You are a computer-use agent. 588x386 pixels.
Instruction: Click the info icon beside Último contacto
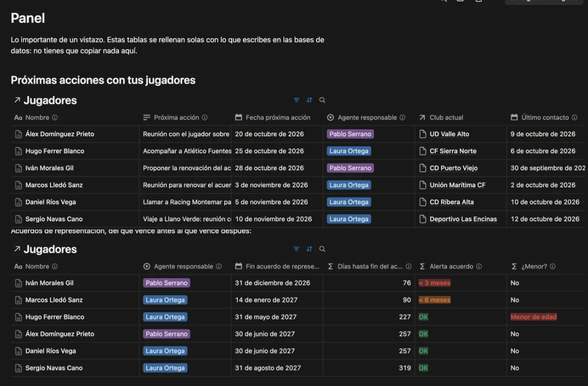(574, 117)
